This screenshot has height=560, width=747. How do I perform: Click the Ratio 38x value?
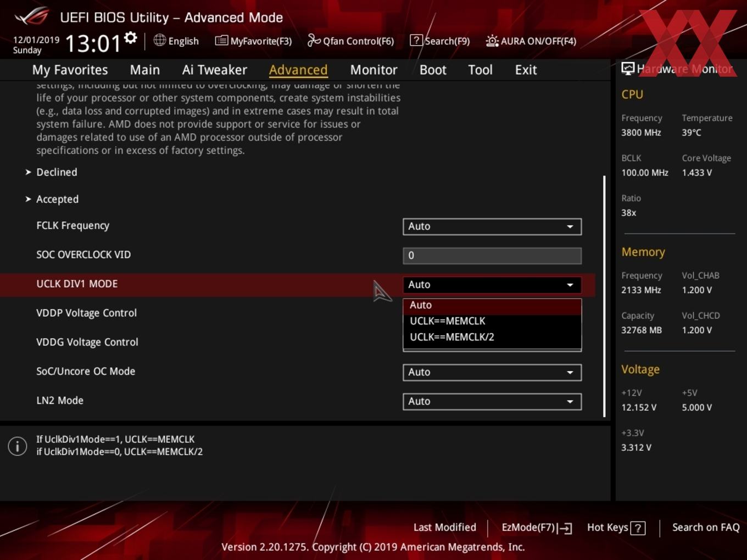point(628,212)
